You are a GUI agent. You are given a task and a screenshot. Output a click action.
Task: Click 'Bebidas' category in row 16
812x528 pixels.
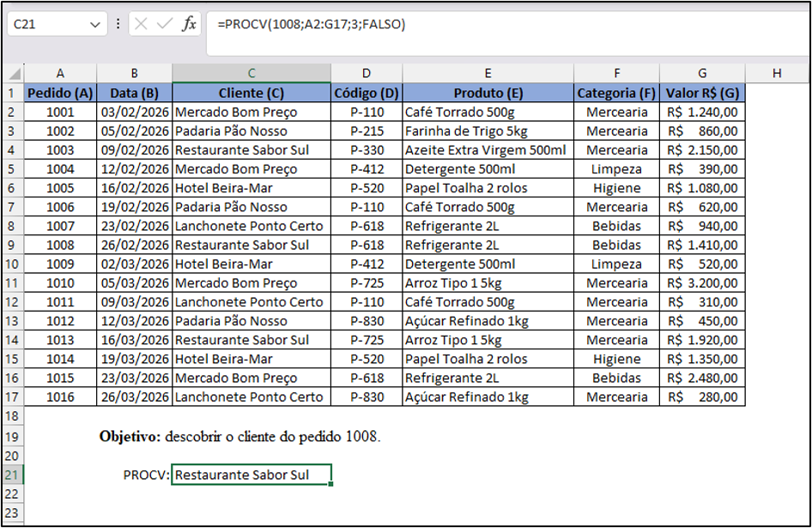click(x=616, y=378)
